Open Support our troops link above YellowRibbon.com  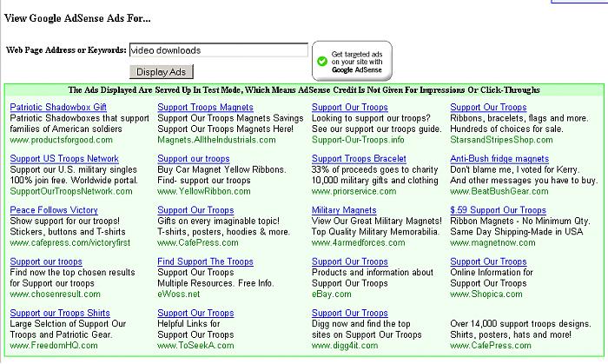[193, 159]
